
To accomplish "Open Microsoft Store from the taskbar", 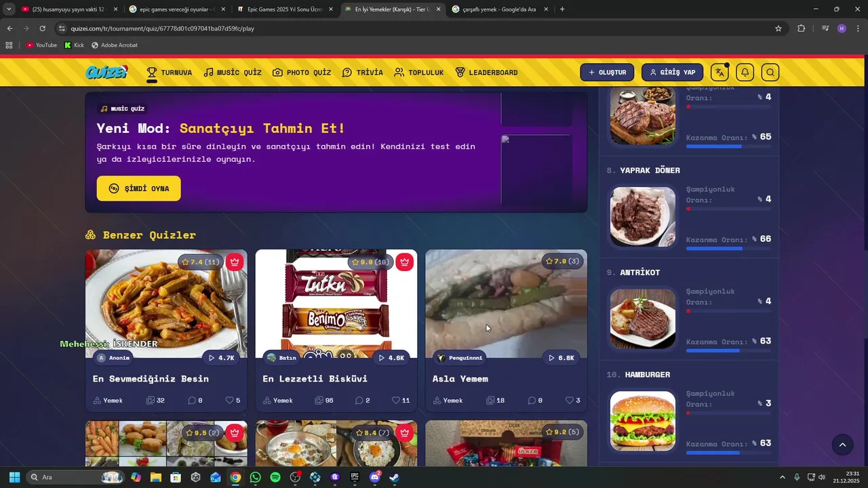I will (x=176, y=477).
